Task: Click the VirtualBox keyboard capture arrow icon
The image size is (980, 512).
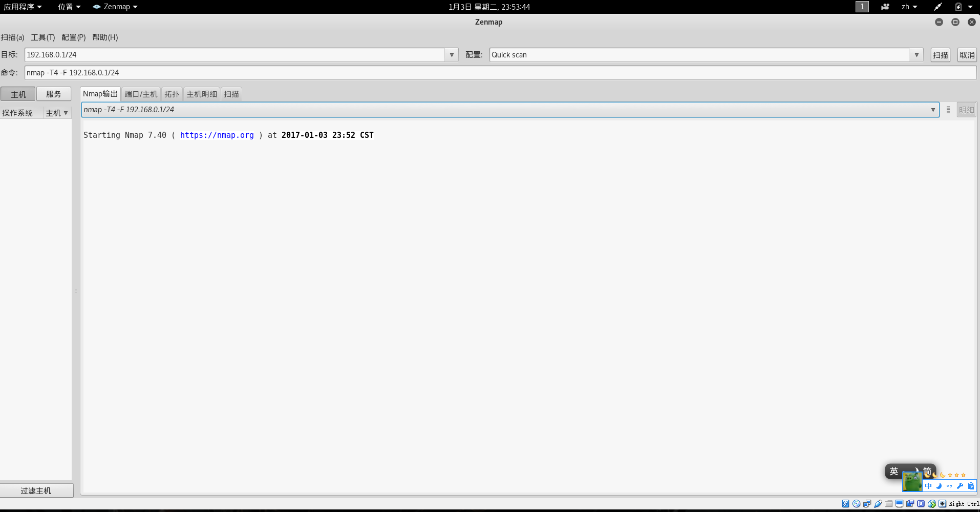Action: pos(942,504)
